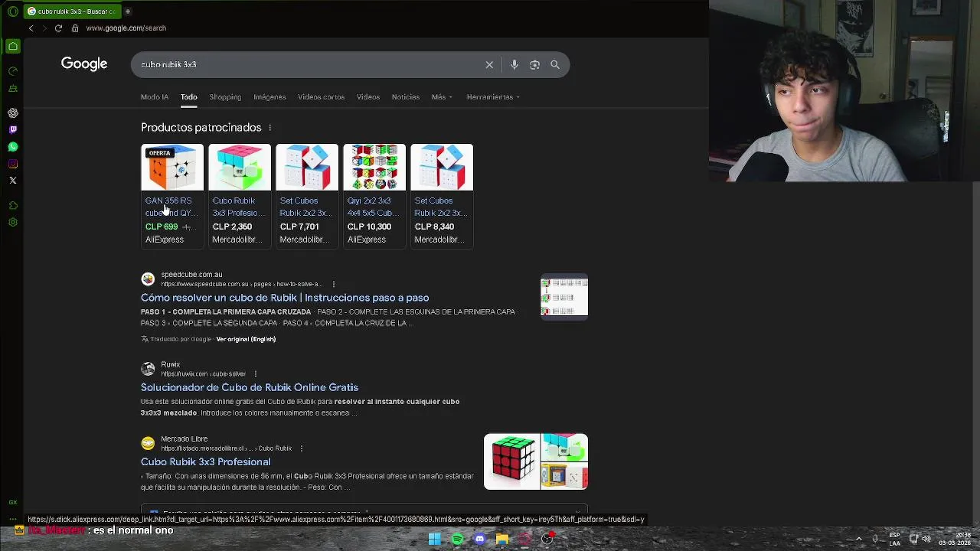Image resolution: width=980 pixels, height=551 pixels.
Task: Open browser Settings gear in sidebar
Action: [x=13, y=222]
